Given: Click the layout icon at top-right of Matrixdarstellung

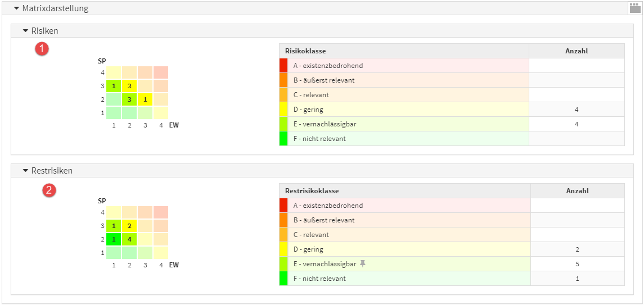Looking at the screenshot, I should click(634, 7).
